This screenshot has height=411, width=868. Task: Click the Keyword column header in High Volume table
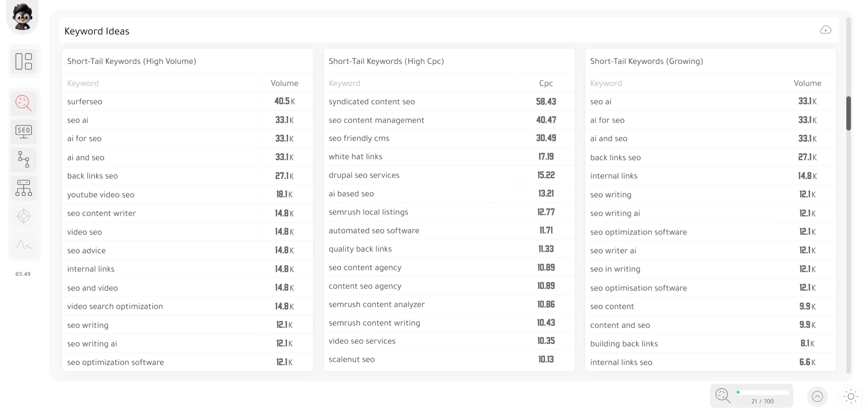tap(83, 83)
